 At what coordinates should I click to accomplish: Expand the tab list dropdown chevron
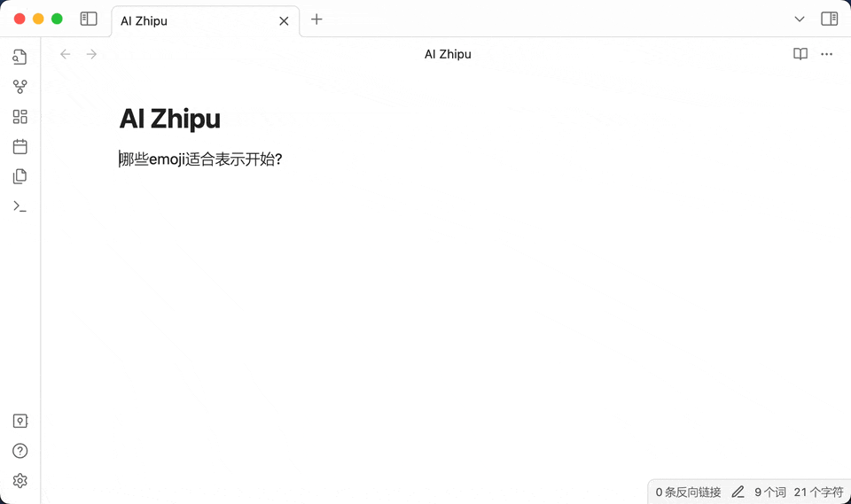(x=800, y=19)
